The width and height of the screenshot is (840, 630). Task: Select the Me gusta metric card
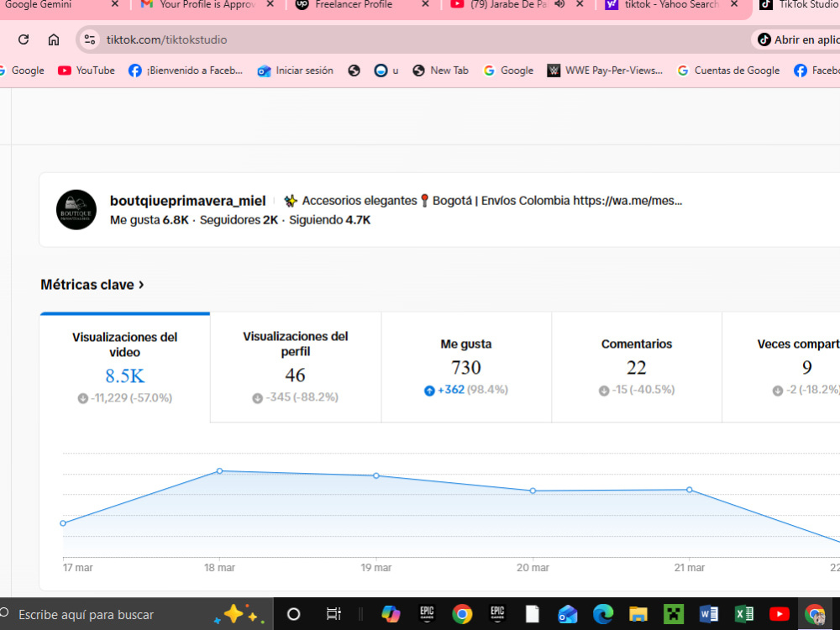point(466,367)
